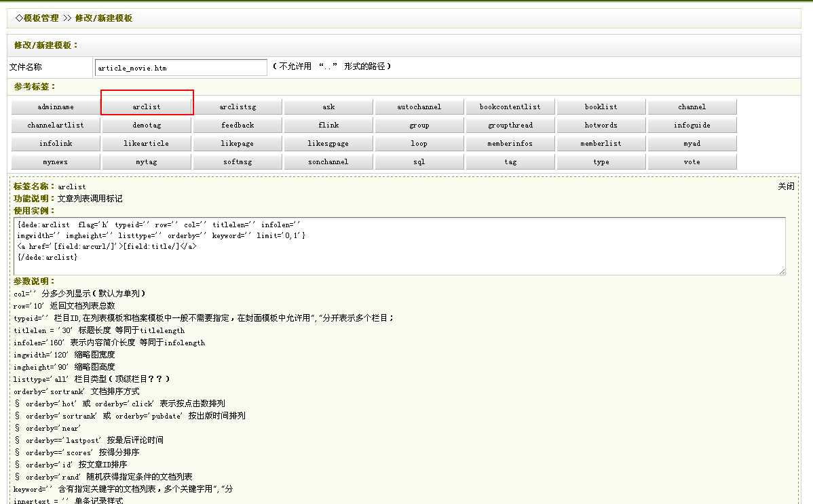
Task: Select the feedback tag button
Action: 238,125
